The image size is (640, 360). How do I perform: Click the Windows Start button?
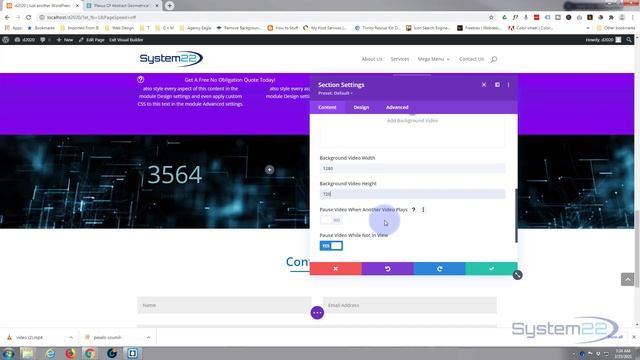click(8, 353)
